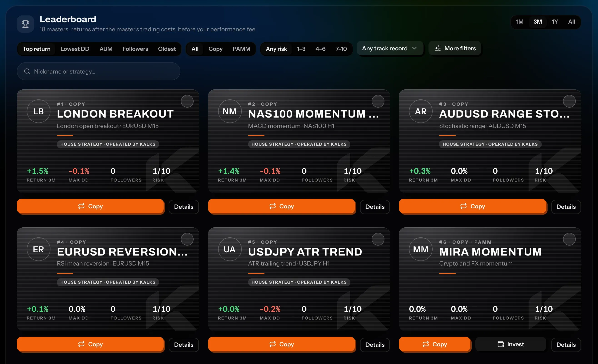Sort by Oldest
Screen dimensions: 598x364
(x=167, y=49)
